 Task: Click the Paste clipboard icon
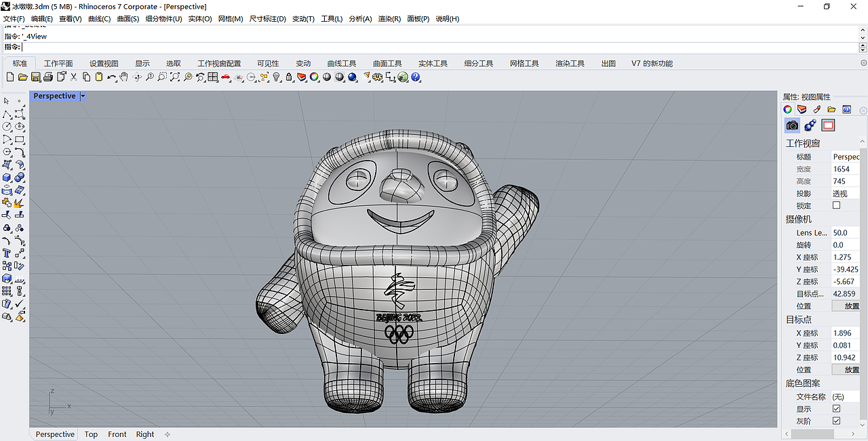tap(99, 77)
